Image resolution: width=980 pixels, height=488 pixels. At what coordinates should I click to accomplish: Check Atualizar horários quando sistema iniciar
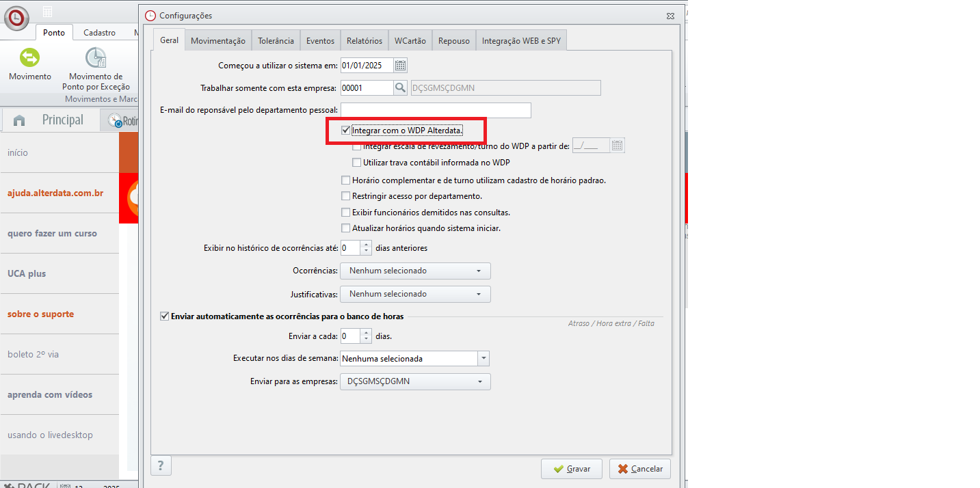345,228
